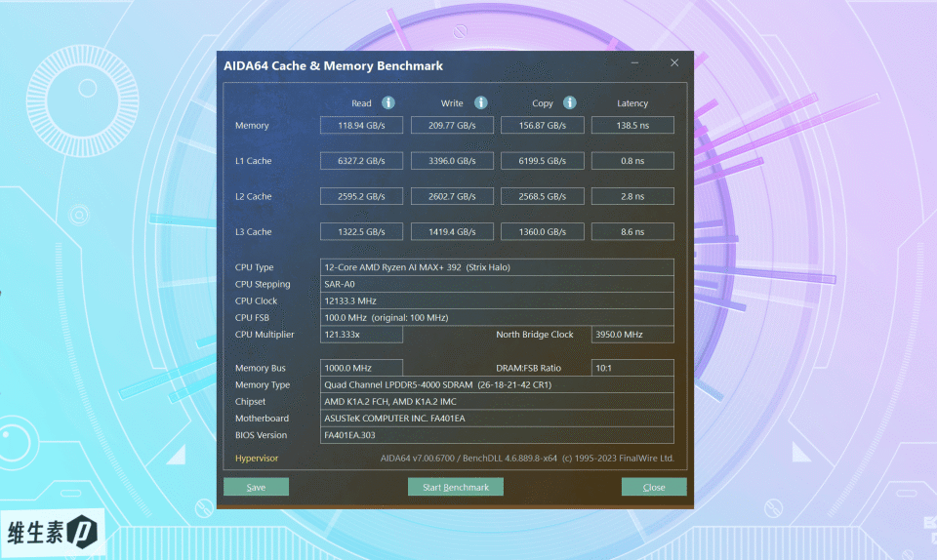Click North Bridge Clock value 3950.0 MHz

tap(632, 335)
